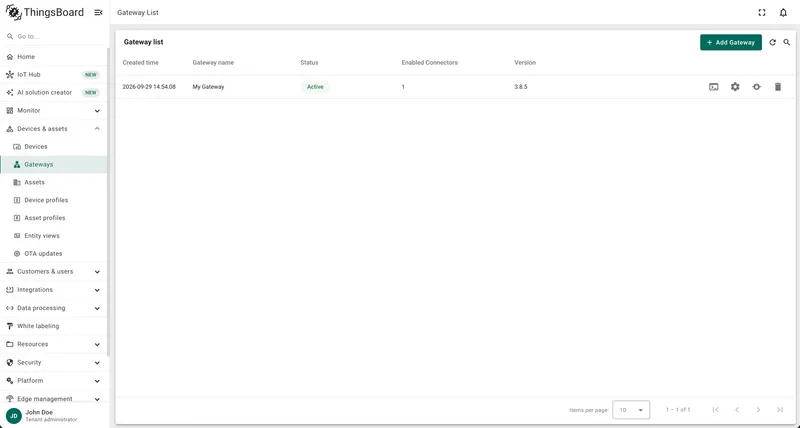The height and width of the screenshot is (428, 800).
Task: Open the Devices menu item
Action: pyautogui.click(x=54, y=146)
